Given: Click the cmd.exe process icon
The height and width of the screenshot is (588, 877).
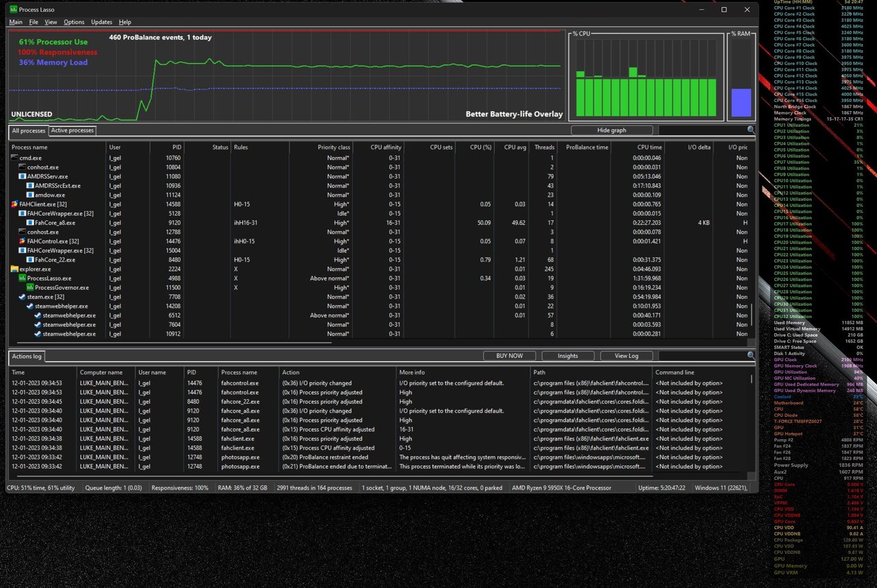Looking at the screenshot, I should pos(14,158).
